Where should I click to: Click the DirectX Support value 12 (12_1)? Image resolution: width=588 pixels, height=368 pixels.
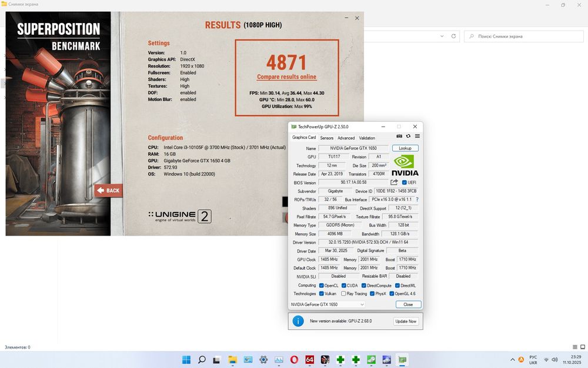(x=403, y=208)
